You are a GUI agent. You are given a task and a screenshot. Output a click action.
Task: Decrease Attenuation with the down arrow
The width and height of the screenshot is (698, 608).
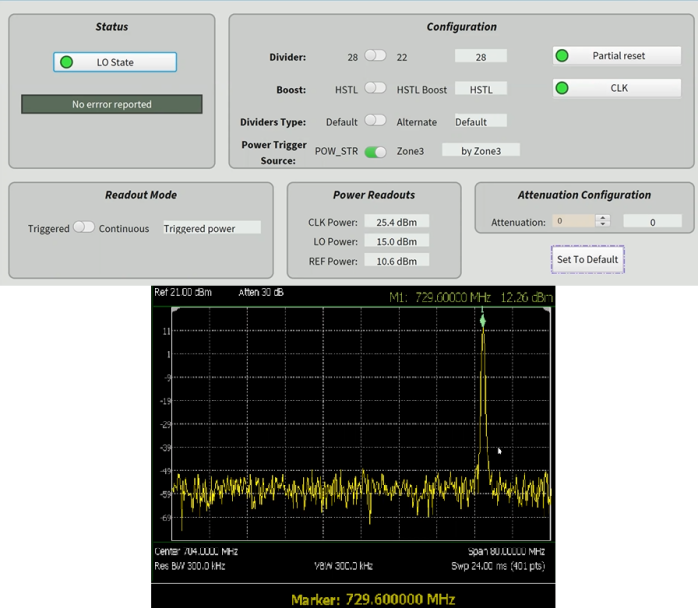click(602, 225)
